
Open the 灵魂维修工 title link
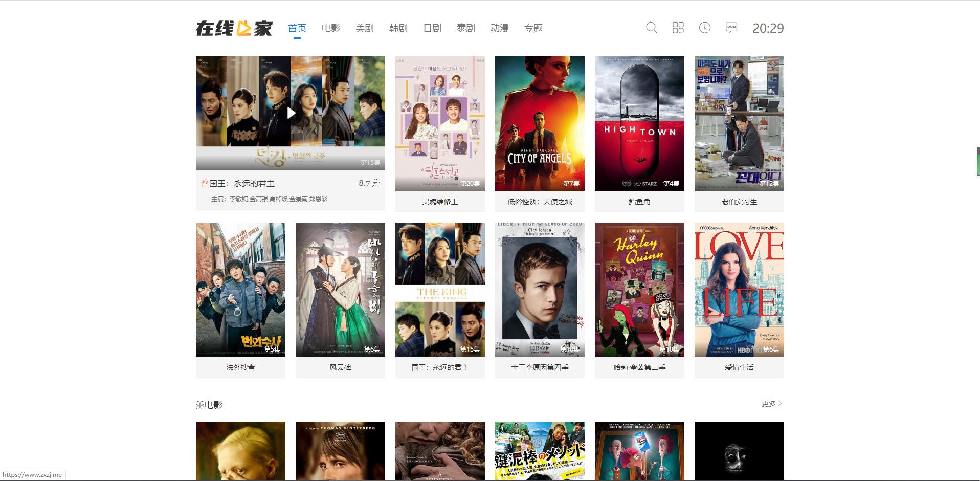(x=440, y=202)
